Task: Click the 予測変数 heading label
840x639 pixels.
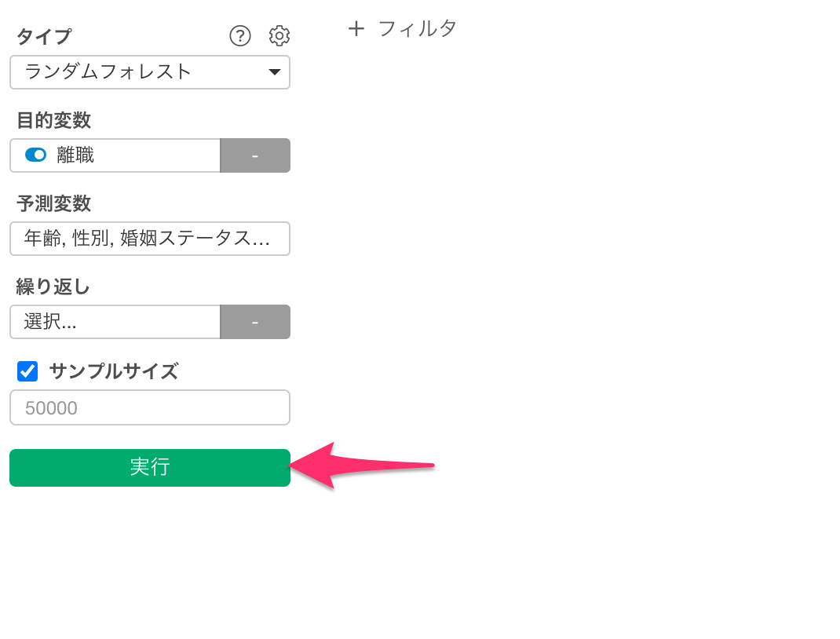Action: click(x=53, y=203)
